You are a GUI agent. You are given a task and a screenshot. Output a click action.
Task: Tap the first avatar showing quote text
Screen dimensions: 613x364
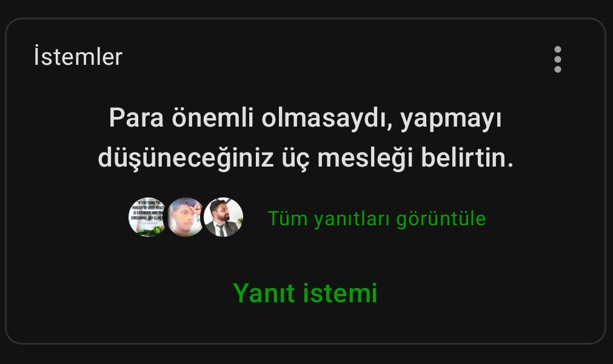point(147,217)
